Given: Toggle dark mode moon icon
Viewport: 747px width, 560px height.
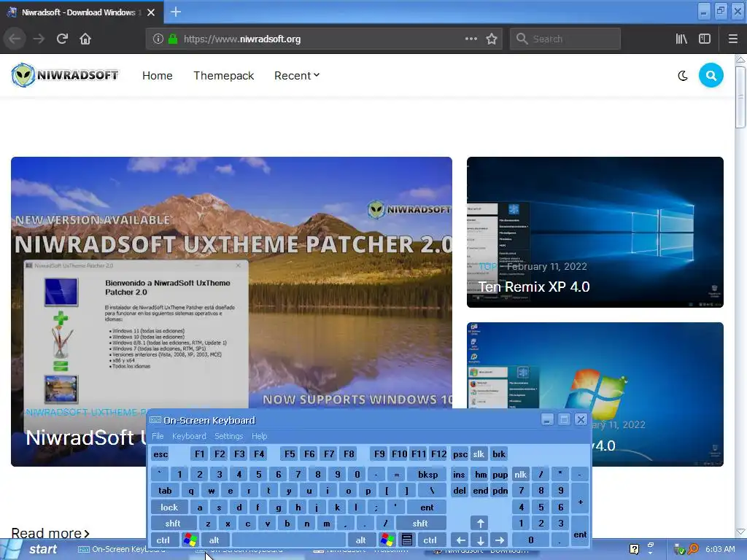Looking at the screenshot, I should pos(683,76).
